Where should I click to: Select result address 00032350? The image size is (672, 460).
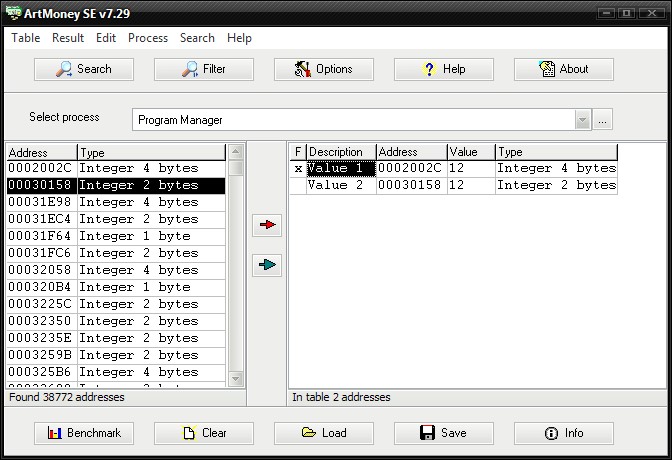pyautogui.click(x=40, y=322)
